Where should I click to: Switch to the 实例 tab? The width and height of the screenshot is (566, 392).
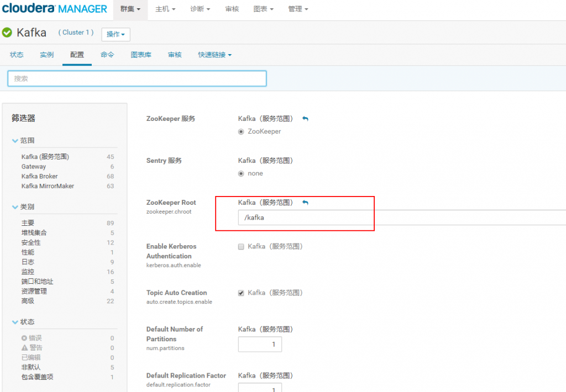coord(47,55)
